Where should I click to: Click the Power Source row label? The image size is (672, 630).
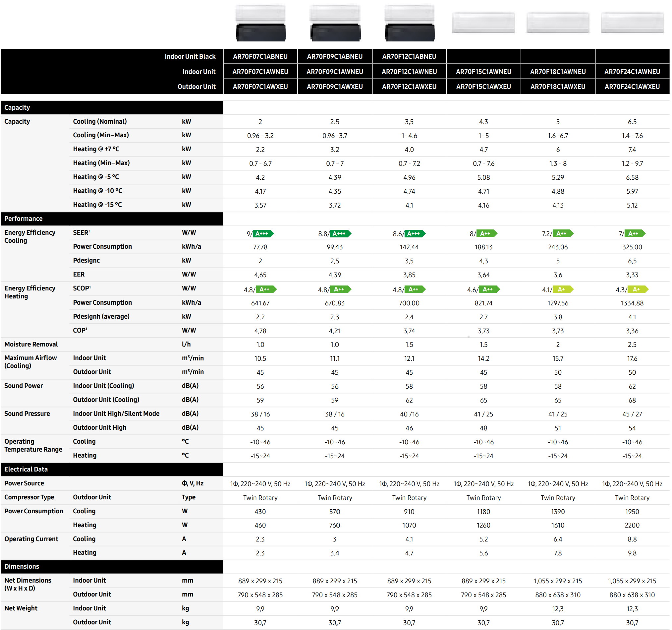[24, 483]
